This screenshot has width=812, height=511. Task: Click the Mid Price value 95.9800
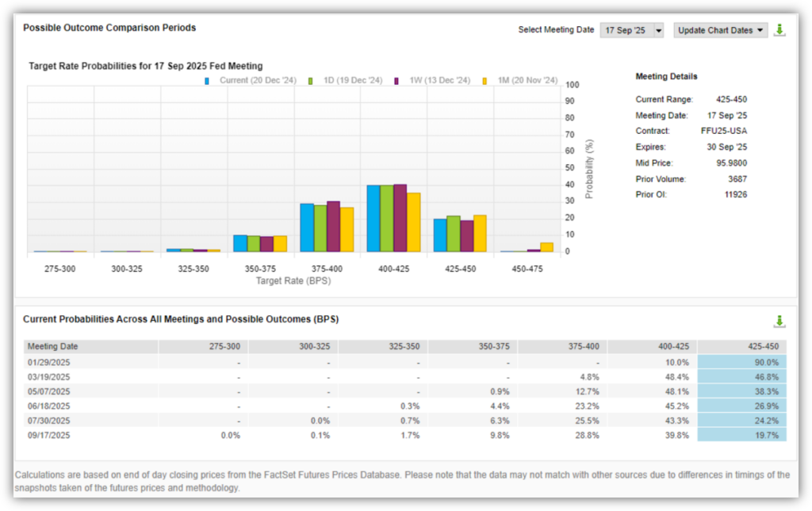[732, 163]
